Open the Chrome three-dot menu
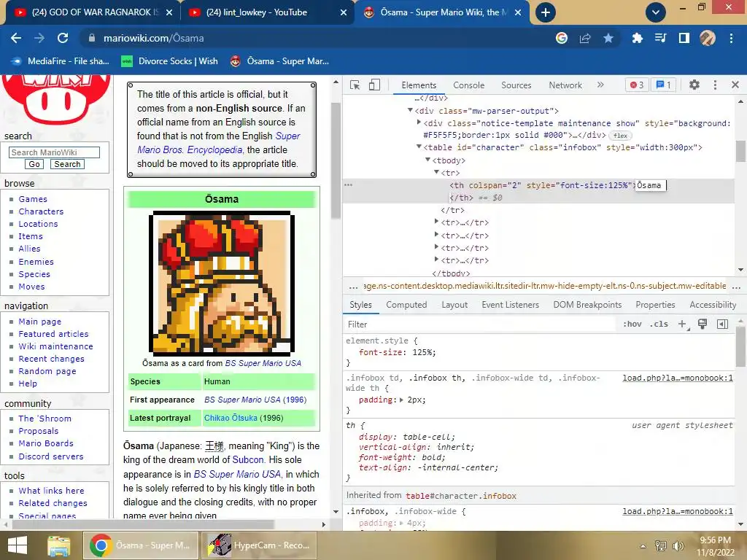Viewport: 747px width, 560px height. click(731, 38)
